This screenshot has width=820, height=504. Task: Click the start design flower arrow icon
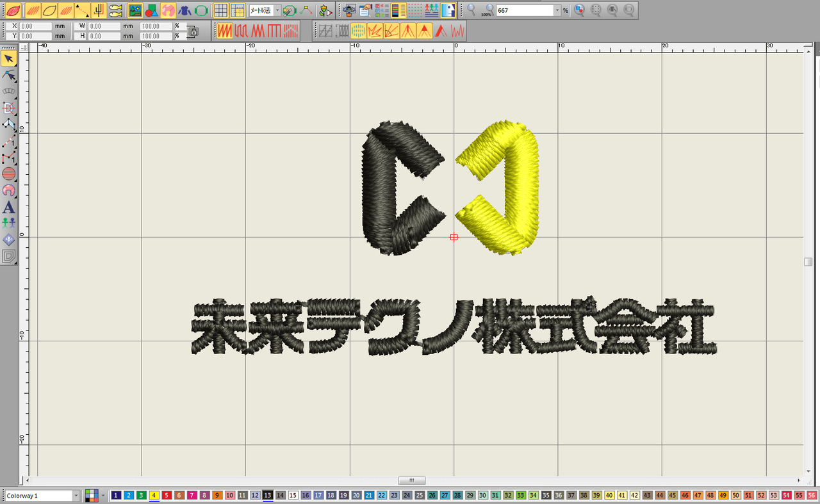(x=325, y=10)
